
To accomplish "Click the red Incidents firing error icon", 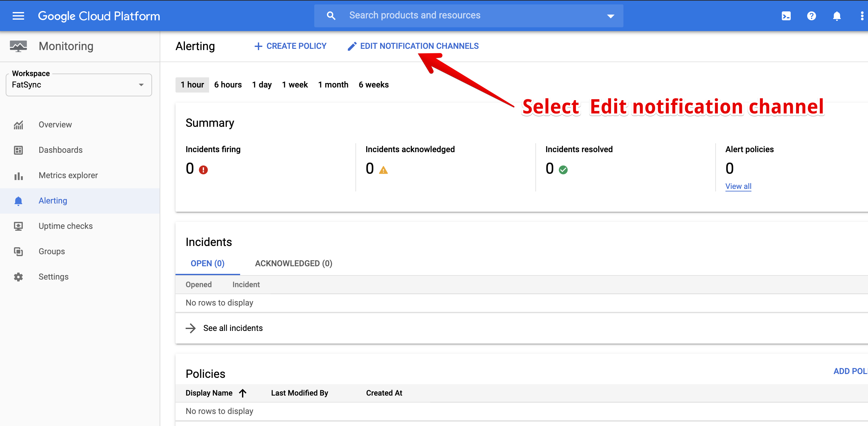I will 203,170.
